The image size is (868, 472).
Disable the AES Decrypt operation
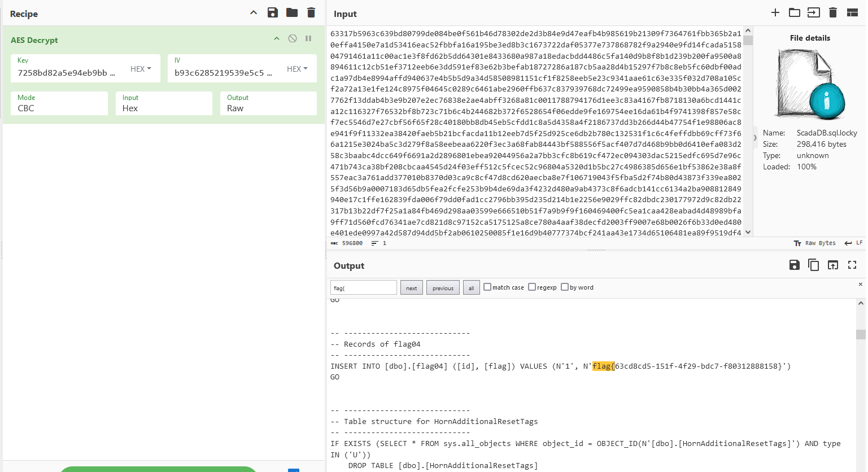point(293,38)
